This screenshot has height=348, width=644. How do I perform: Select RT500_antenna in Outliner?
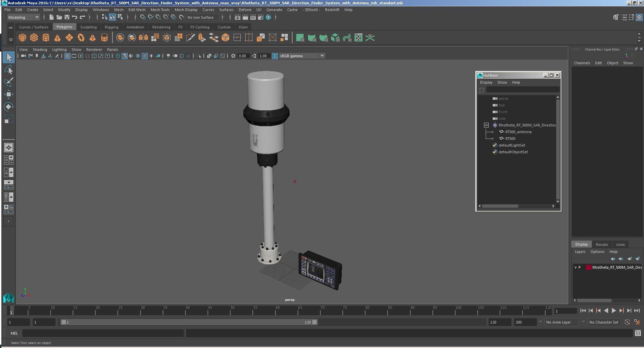pos(518,132)
